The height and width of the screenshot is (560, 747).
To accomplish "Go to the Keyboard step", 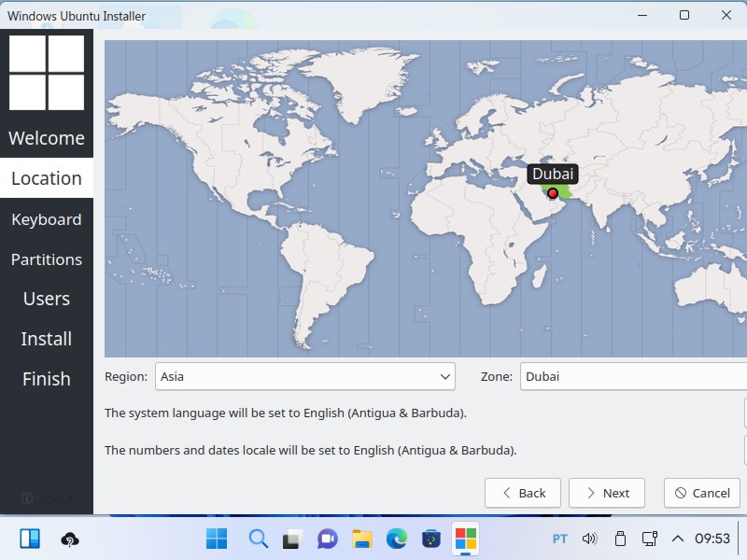I will click(x=47, y=219).
